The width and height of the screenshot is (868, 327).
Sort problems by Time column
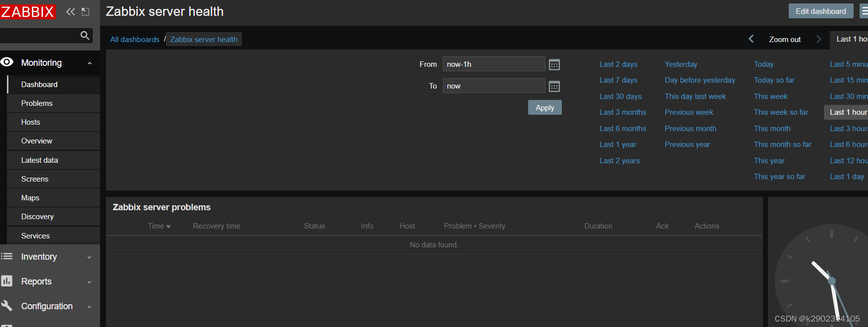click(159, 226)
